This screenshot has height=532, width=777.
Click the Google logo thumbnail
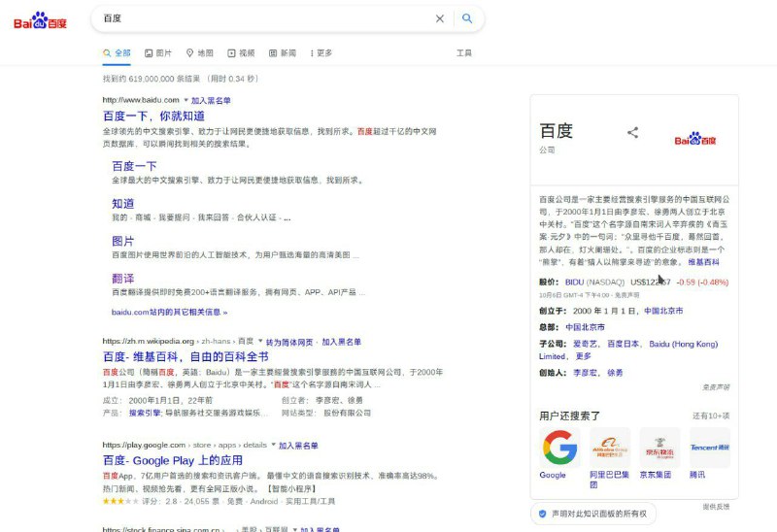coord(560,448)
